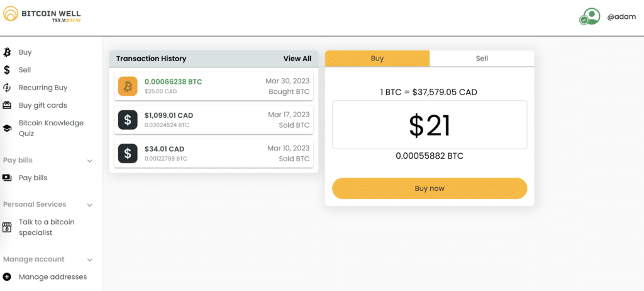Collapse the Pay bills section chevron
Image resolution: width=644 pixels, height=291 pixels.
(x=89, y=161)
